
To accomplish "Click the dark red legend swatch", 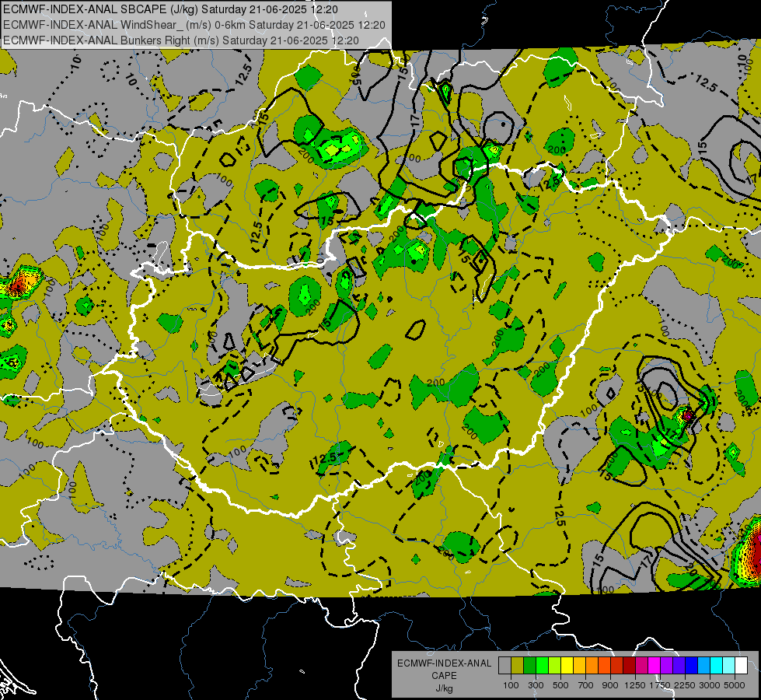I will coord(629,665).
